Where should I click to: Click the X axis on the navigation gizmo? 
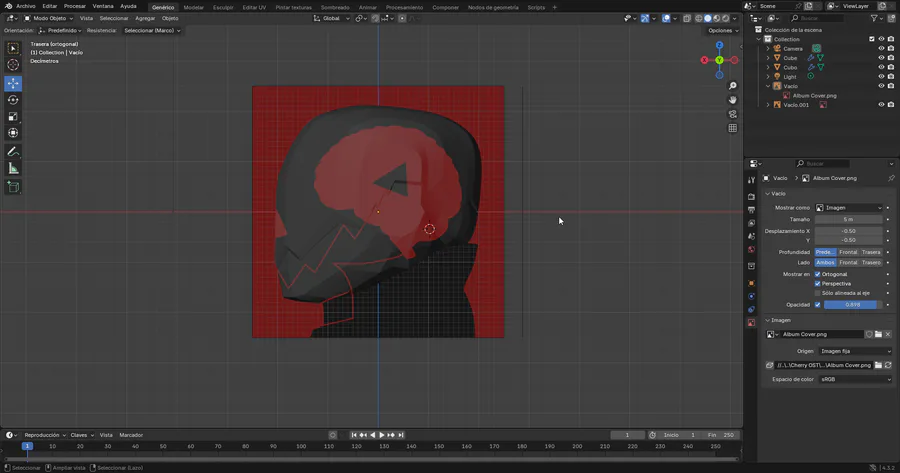[x=704, y=60]
